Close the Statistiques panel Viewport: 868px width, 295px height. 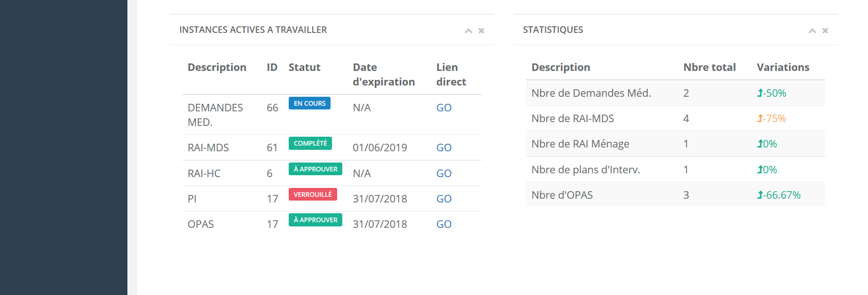tap(825, 31)
